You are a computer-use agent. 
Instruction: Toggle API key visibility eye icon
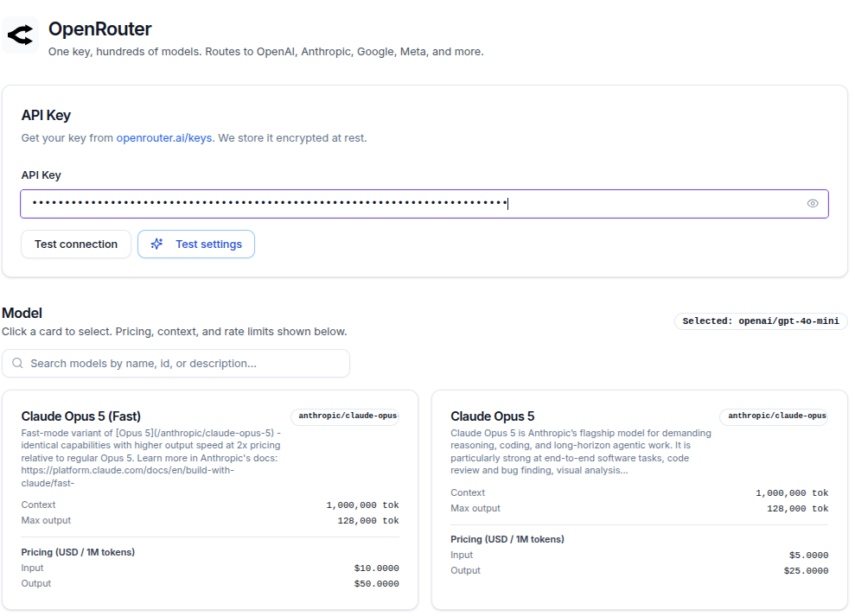click(813, 203)
